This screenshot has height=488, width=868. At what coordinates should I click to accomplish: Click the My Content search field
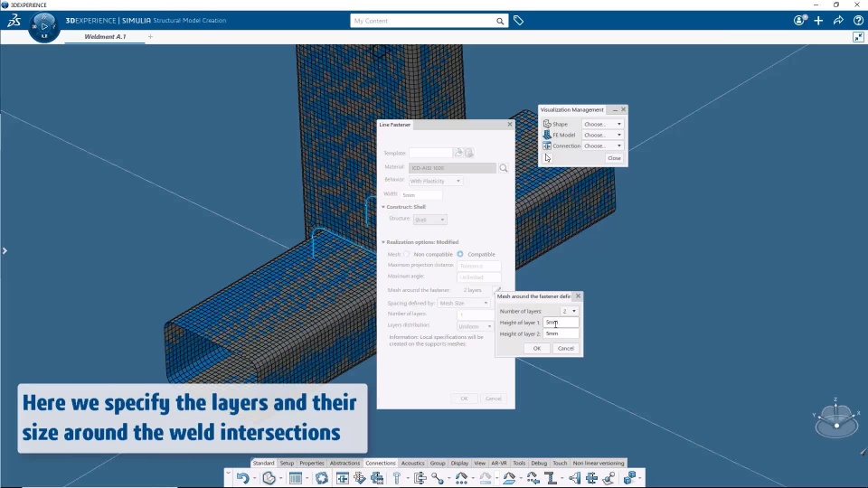[423, 21]
